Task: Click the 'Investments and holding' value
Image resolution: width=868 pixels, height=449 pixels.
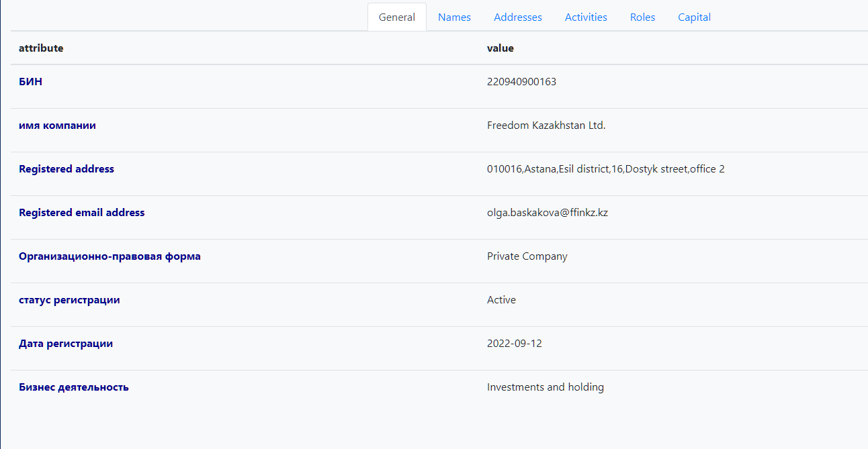Action: pyautogui.click(x=545, y=387)
